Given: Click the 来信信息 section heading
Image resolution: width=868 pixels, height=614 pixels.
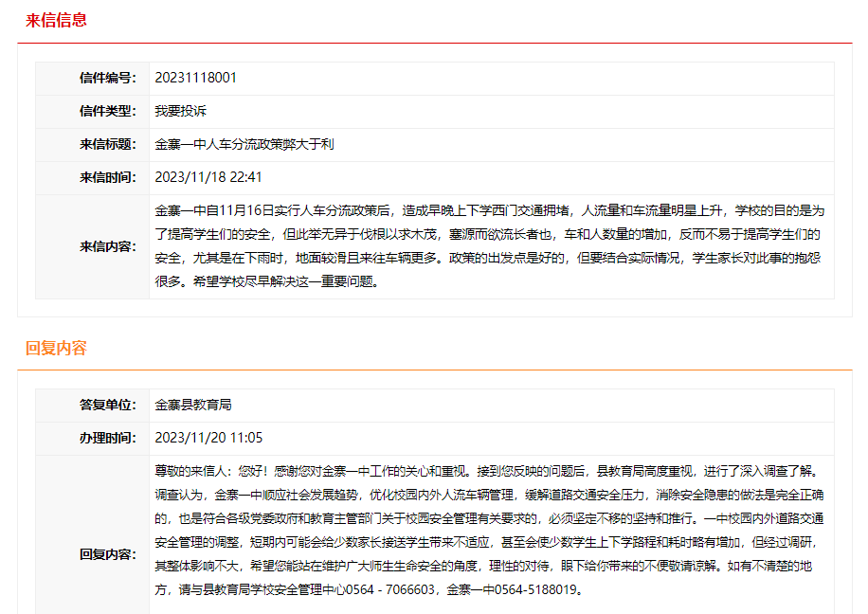Looking at the screenshot, I should [56, 21].
